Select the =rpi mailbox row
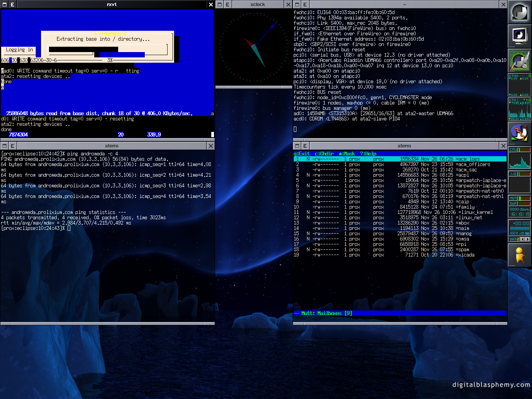The height and width of the screenshot is (399, 532). click(x=400, y=244)
